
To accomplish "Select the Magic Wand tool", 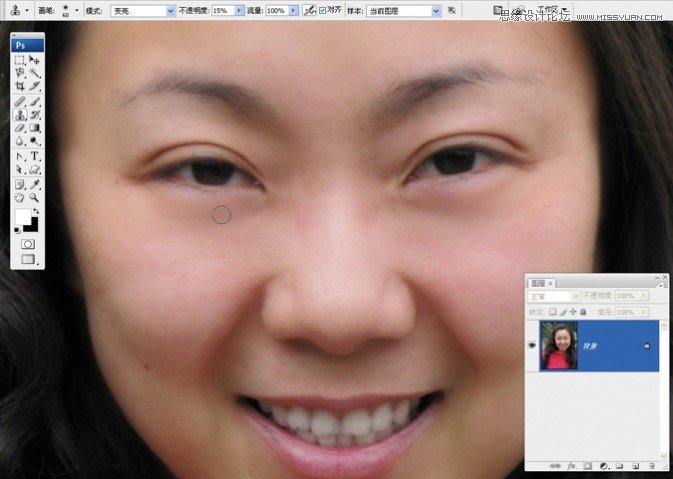I will [34, 73].
